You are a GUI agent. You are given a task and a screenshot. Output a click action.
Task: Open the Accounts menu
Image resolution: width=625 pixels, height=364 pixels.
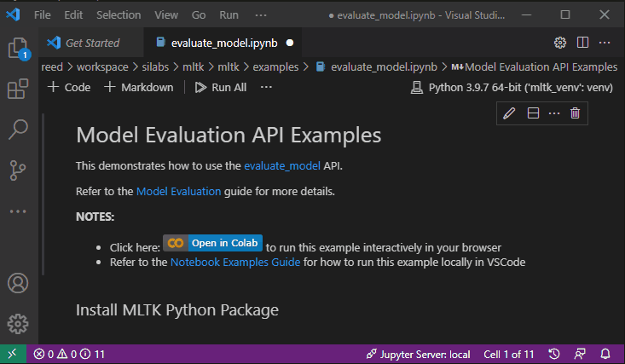(x=18, y=283)
